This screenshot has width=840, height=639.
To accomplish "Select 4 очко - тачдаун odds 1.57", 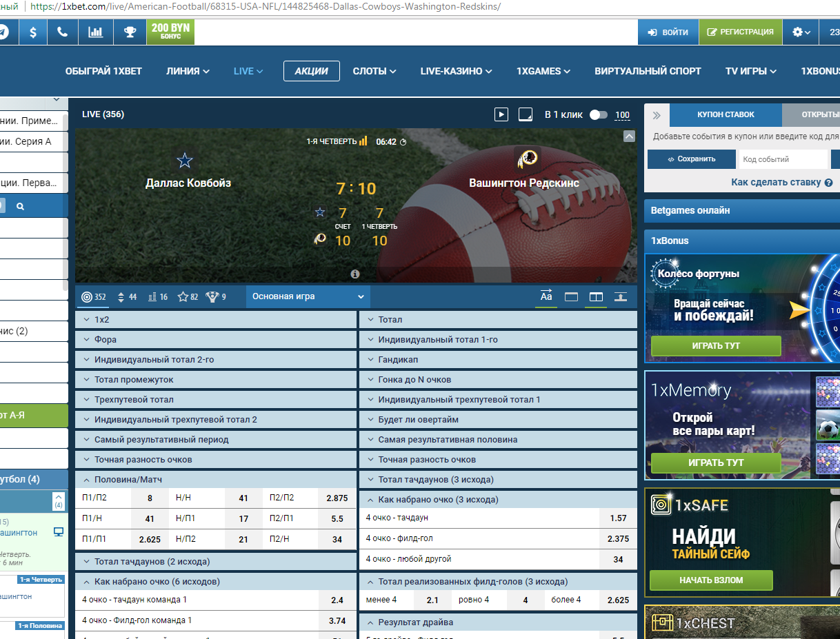I will tap(618, 518).
